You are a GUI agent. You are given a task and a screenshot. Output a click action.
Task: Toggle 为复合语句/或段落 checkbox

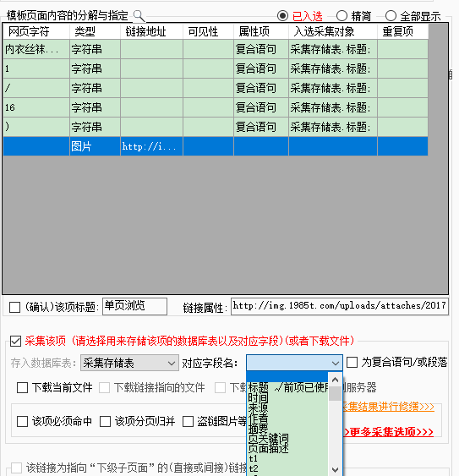[352, 362]
